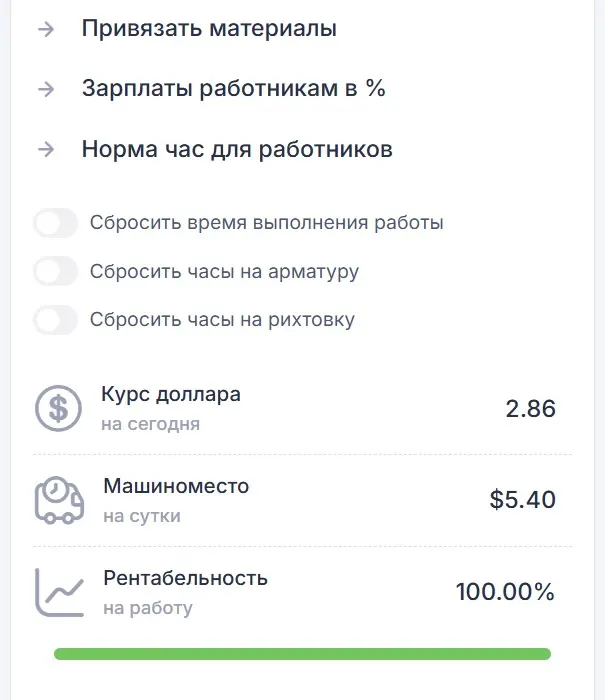Click the dollar rate value 2.86

point(530,408)
